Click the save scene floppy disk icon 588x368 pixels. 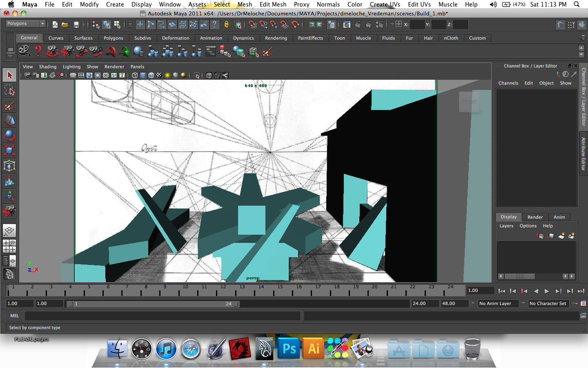[x=76, y=25]
